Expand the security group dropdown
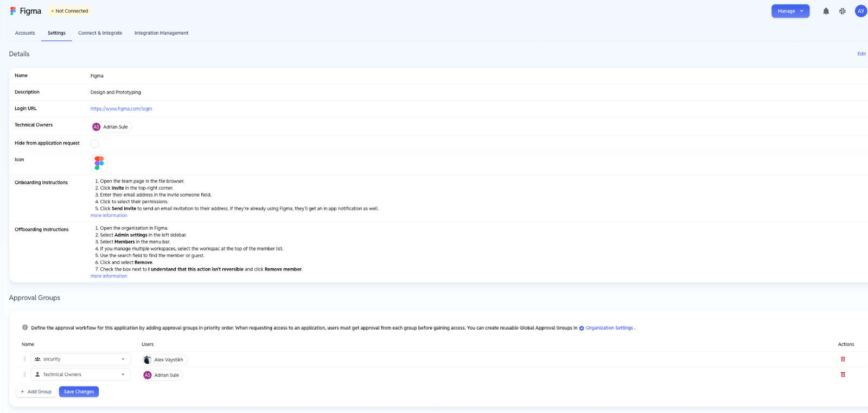Screen dimensions: 868x413 (x=80, y=359)
